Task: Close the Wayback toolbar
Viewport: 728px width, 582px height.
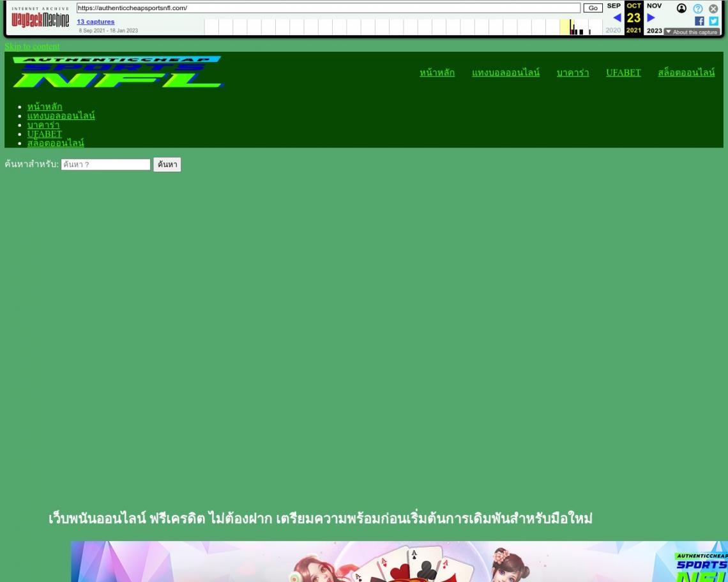Action: 713,8
